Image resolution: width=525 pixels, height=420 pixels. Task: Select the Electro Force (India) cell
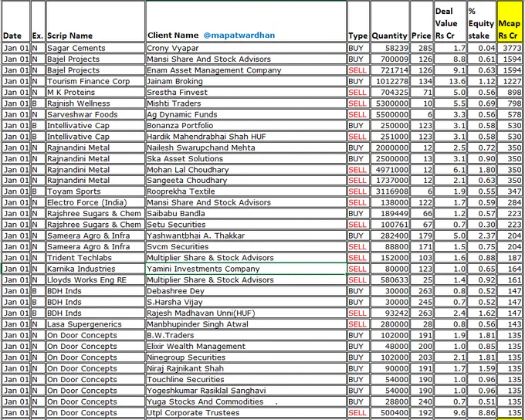pyautogui.click(x=96, y=202)
